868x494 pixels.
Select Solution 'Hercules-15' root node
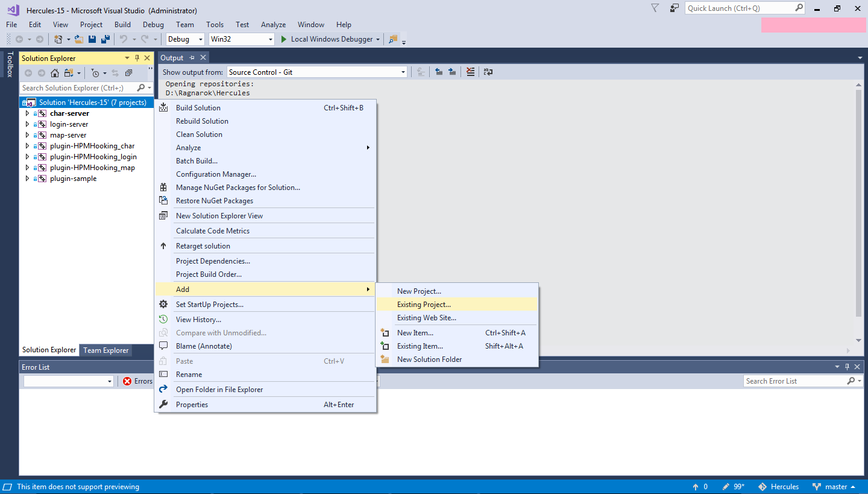pyautogui.click(x=87, y=103)
